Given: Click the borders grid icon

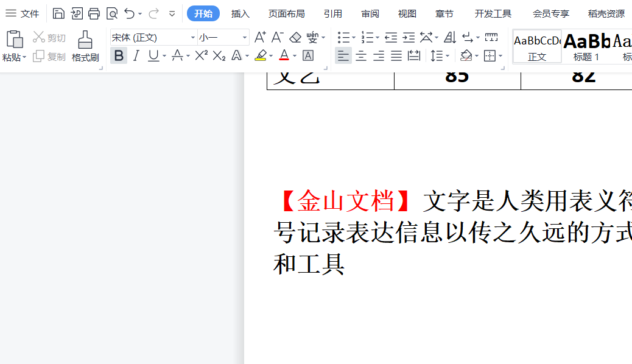Looking at the screenshot, I should click(x=490, y=55).
